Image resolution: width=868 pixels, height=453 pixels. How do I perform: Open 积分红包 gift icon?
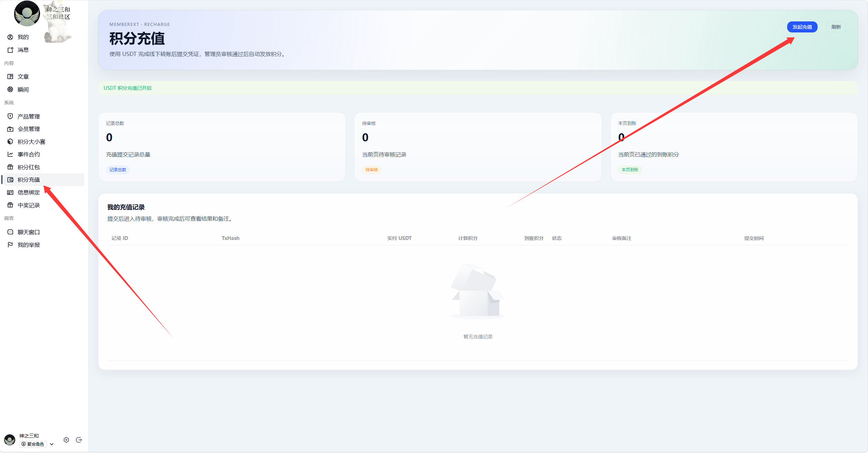[x=10, y=167]
